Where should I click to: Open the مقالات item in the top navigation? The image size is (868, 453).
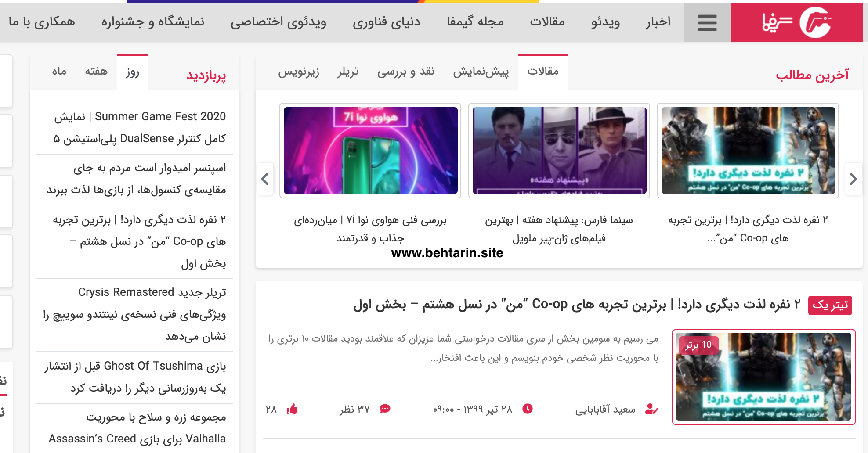pos(547,22)
